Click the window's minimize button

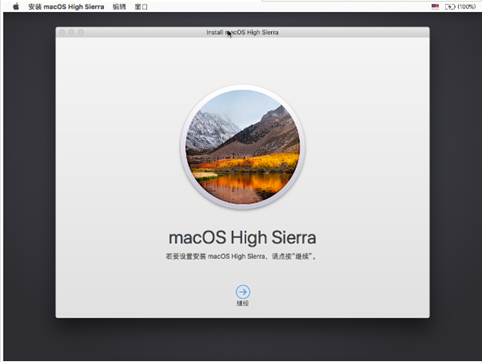pos(71,32)
